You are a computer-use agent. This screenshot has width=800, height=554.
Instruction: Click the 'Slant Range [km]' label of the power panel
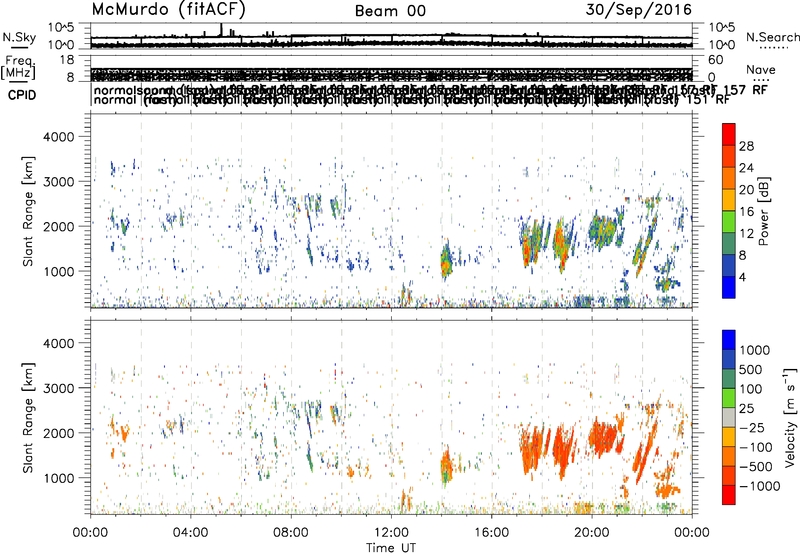(28, 211)
